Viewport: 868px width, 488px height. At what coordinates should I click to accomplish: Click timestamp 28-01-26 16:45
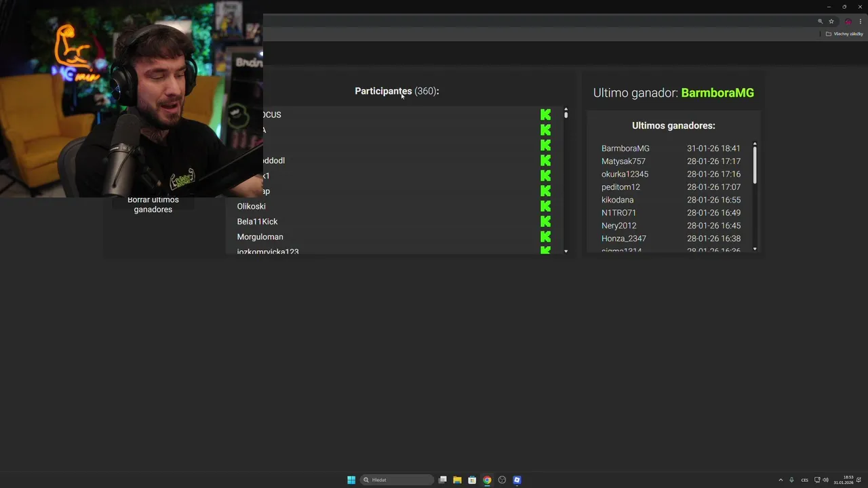[x=713, y=226]
